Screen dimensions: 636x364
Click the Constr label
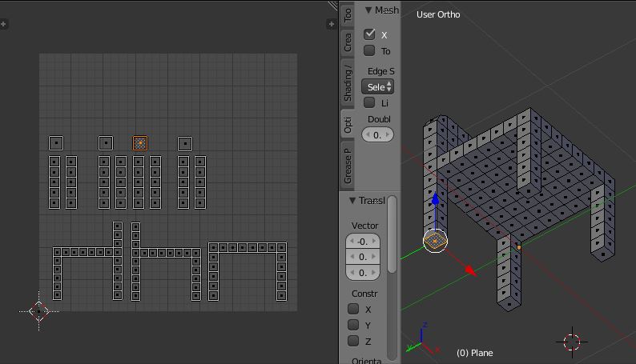coord(364,294)
